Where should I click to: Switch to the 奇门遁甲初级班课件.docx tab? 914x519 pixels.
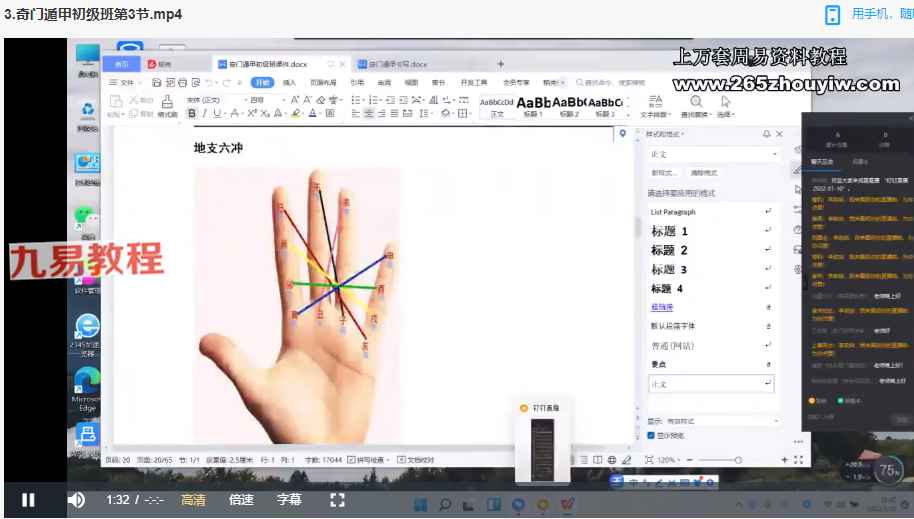(x=270, y=64)
